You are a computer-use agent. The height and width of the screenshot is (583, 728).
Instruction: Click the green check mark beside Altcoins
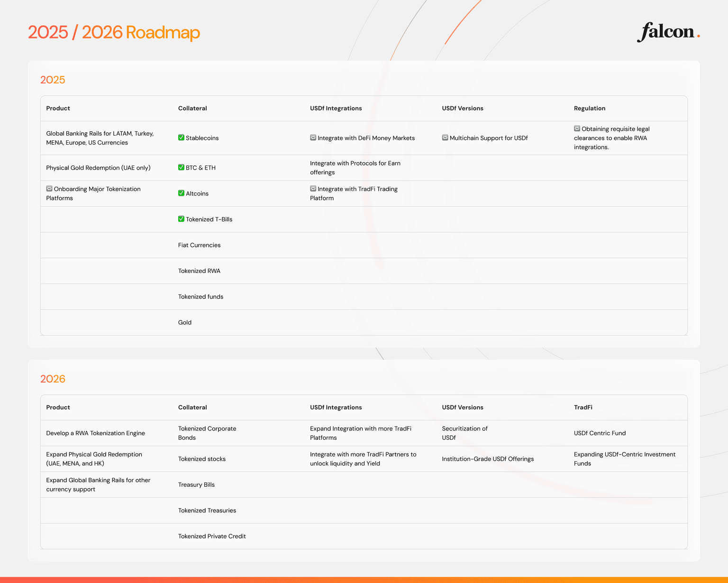(x=181, y=193)
